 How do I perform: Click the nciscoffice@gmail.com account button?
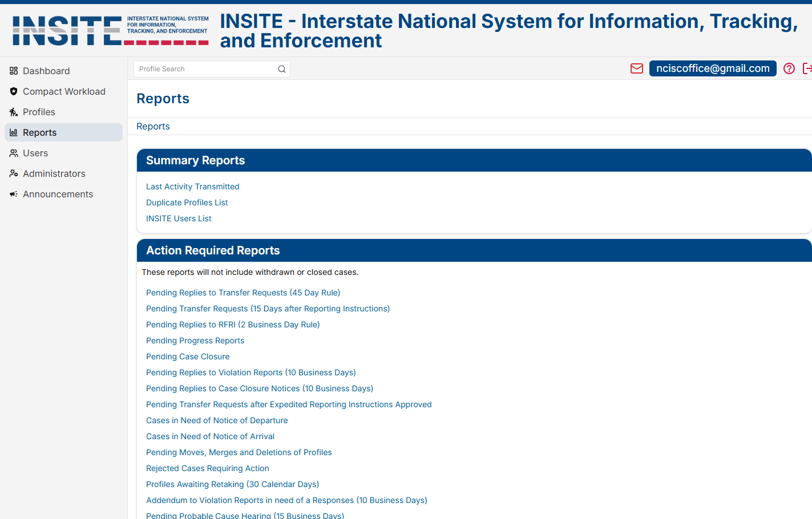tap(713, 68)
